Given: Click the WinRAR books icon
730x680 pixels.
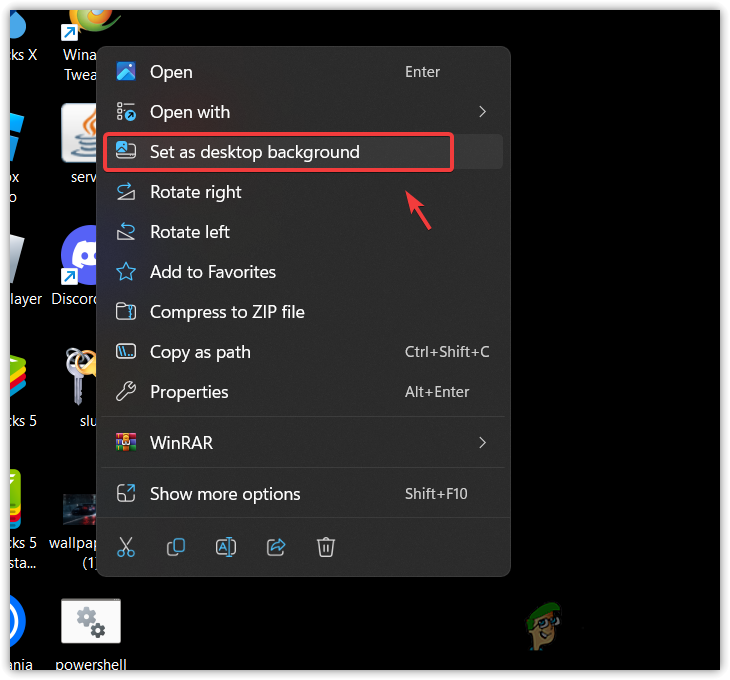Looking at the screenshot, I should (126, 442).
